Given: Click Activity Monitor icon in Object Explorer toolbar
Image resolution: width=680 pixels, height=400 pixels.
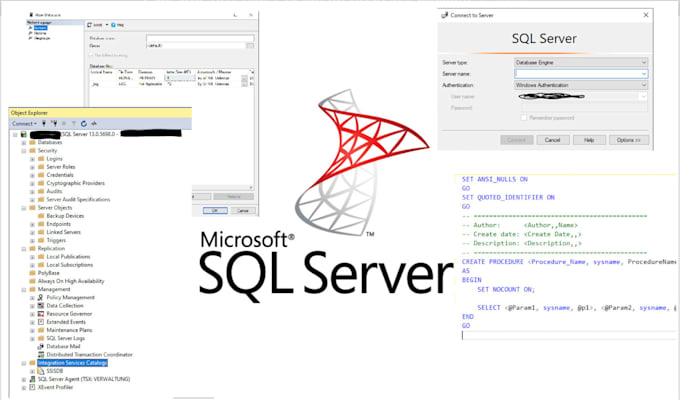Looking at the screenshot, I should (94, 124).
